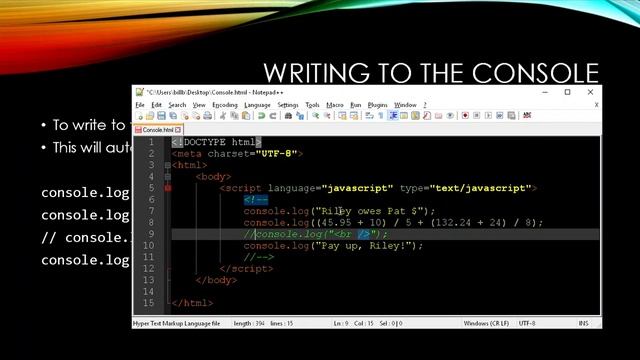
Task: Toggle the highlighted Indent Guide icon
Action: click(393, 116)
